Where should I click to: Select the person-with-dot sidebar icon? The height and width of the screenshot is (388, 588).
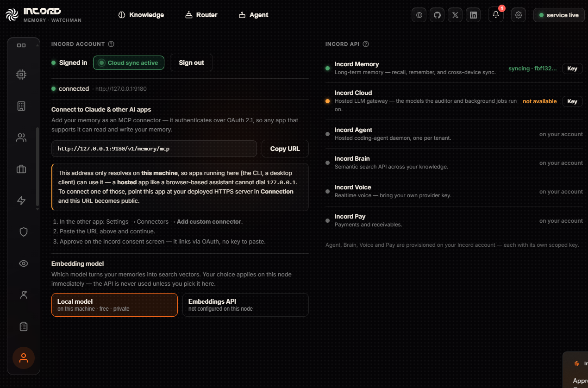[x=24, y=295]
